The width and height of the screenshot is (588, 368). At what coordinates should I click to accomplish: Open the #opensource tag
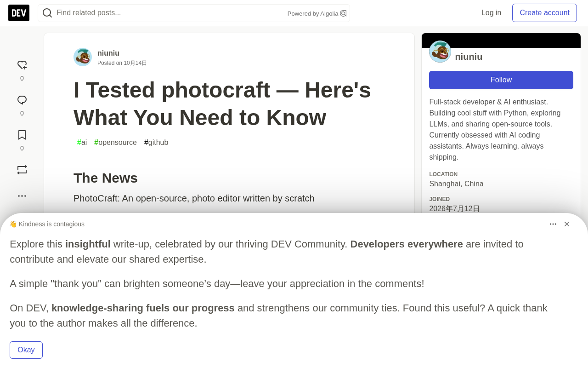(x=115, y=143)
